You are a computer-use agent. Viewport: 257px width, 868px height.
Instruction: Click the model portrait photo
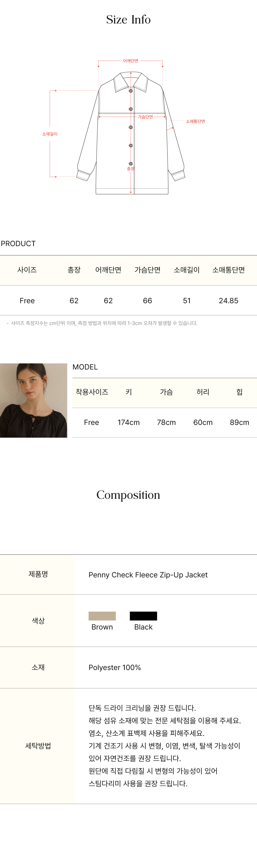(x=33, y=400)
